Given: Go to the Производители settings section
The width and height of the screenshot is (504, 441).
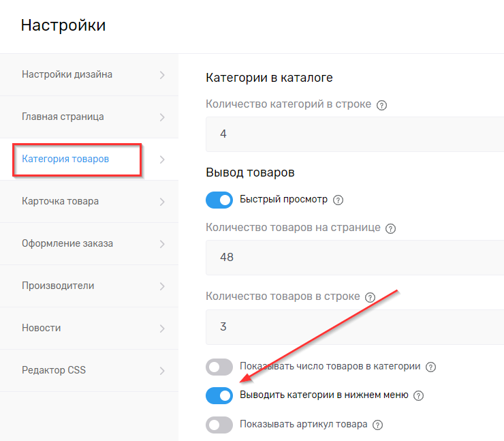Looking at the screenshot, I should click(x=58, y=286).
